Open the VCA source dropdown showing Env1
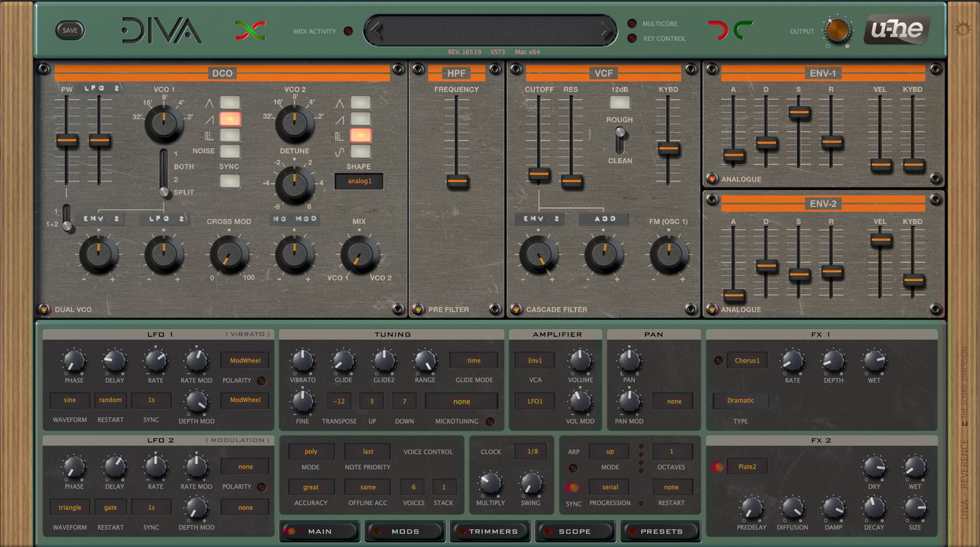The image size is (980, 547). pyautogui.click(x=535, y=361)
